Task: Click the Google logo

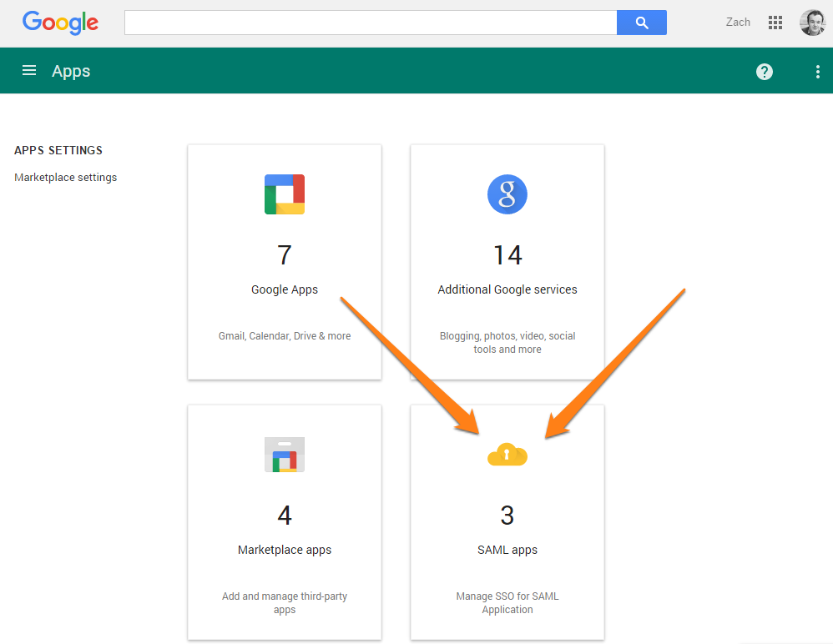Action: click(59, 23)
